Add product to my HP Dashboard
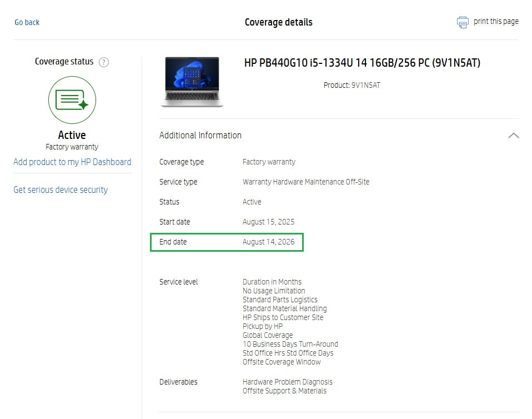The height and width of the screenshot is (419, 532). tap(72, 162)
